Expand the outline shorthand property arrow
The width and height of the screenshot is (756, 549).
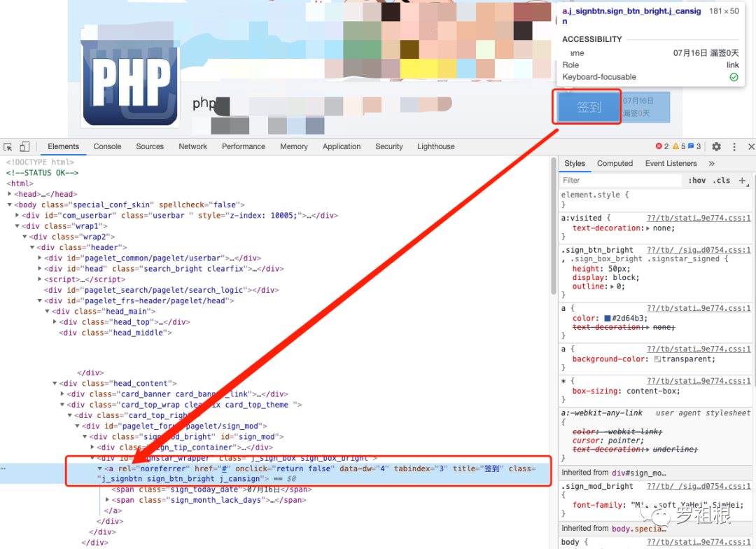coord(612,286)
